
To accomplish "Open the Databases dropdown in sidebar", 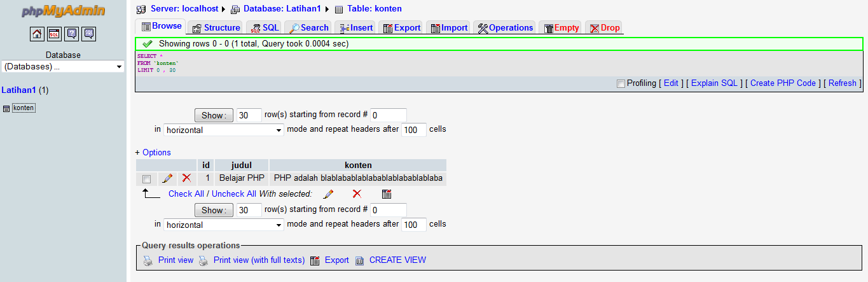I will tap(63, 67).
